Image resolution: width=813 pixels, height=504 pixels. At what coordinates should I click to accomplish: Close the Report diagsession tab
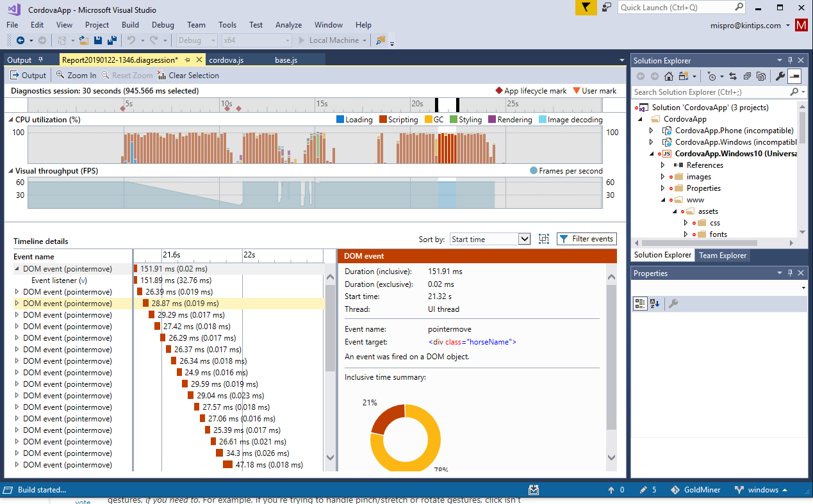[199, 60]
